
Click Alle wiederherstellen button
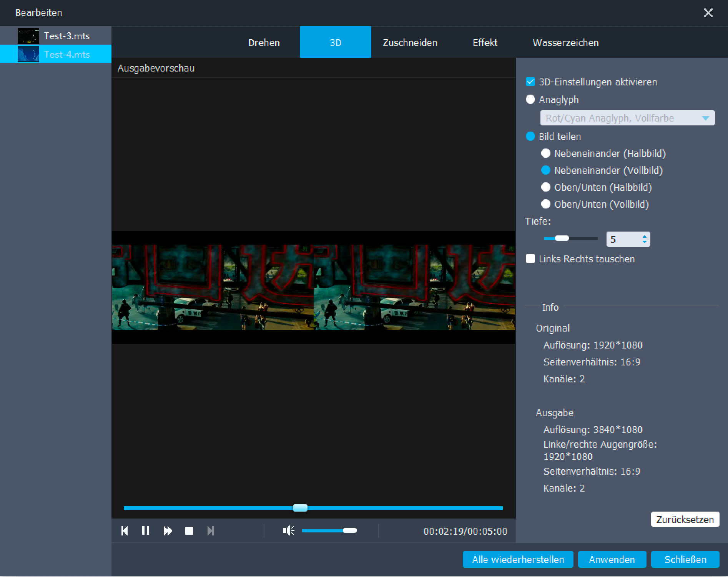(x=518, y=560)
